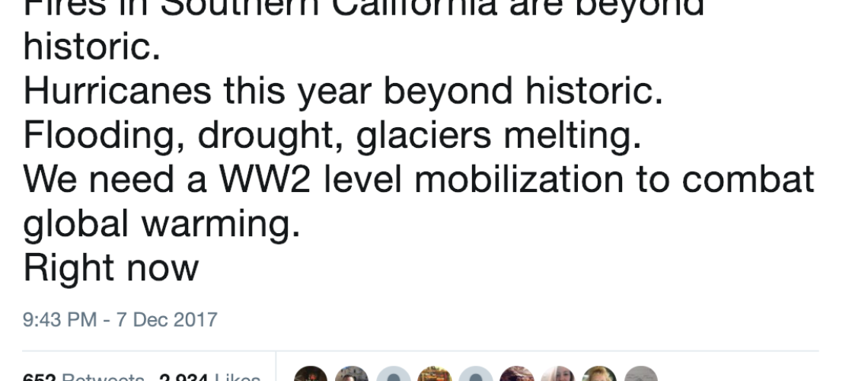Open the second liker profile avatar
Viewport: 868px width, 381px height.
click(x=352, y=374)
